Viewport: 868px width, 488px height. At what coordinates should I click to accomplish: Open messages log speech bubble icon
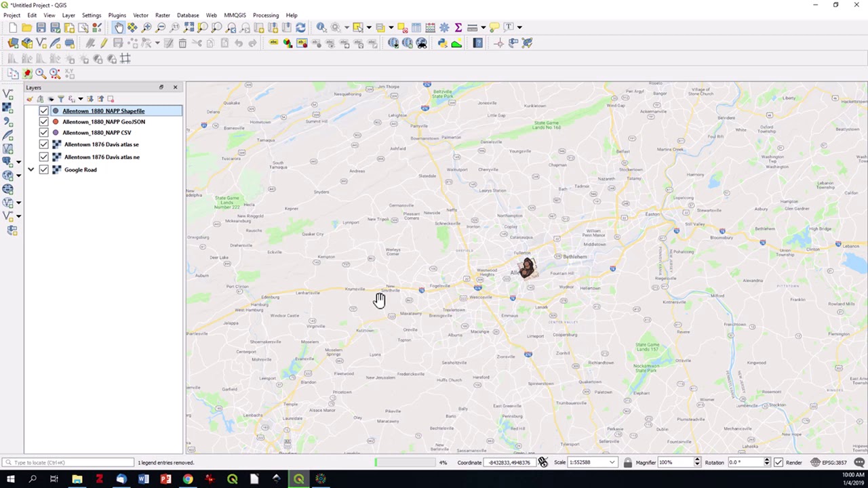(860, 462)
